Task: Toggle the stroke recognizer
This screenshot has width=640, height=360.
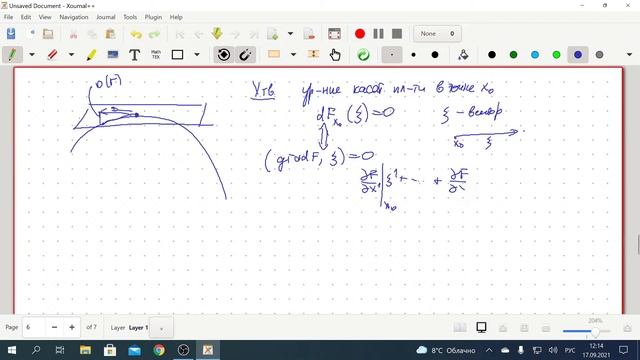Action: [x=224, y=55]
